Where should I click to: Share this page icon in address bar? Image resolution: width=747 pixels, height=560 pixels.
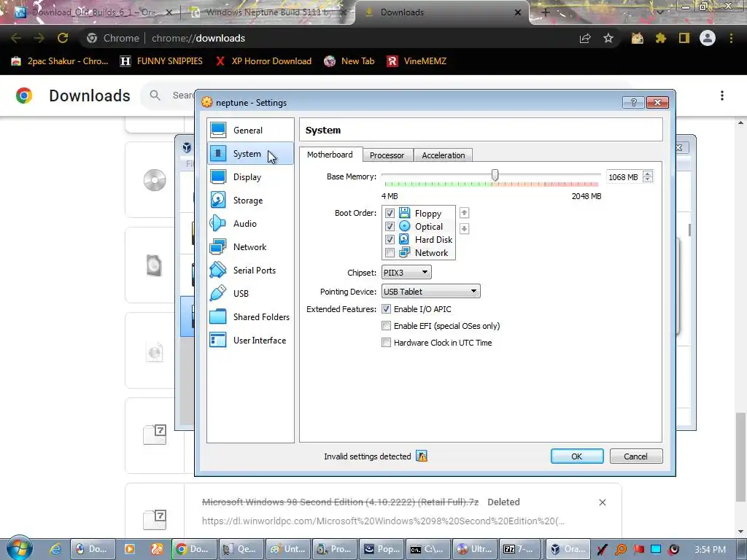(x=585, y=38)
